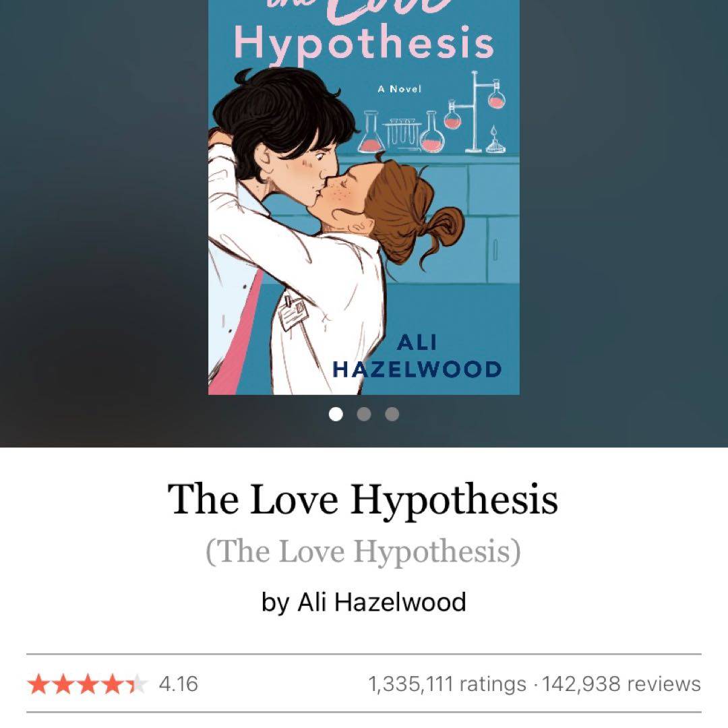Tap the second filled rating star
The height and width of the screenshot is (728, 728).
(63, 684)
